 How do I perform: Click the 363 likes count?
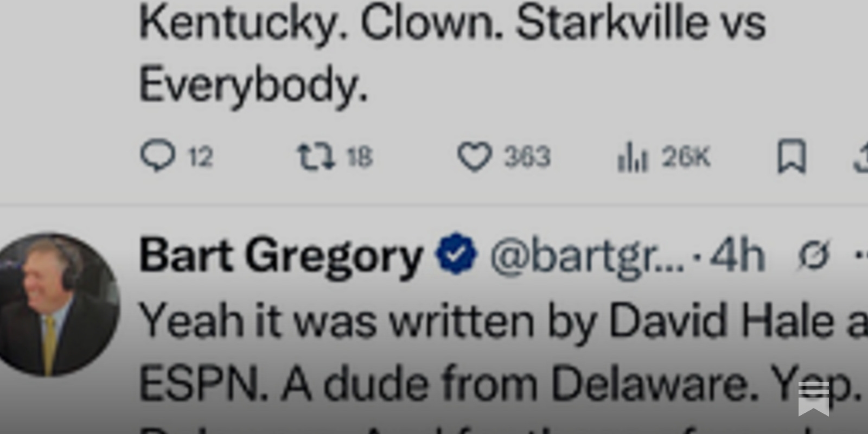point(527,157)
